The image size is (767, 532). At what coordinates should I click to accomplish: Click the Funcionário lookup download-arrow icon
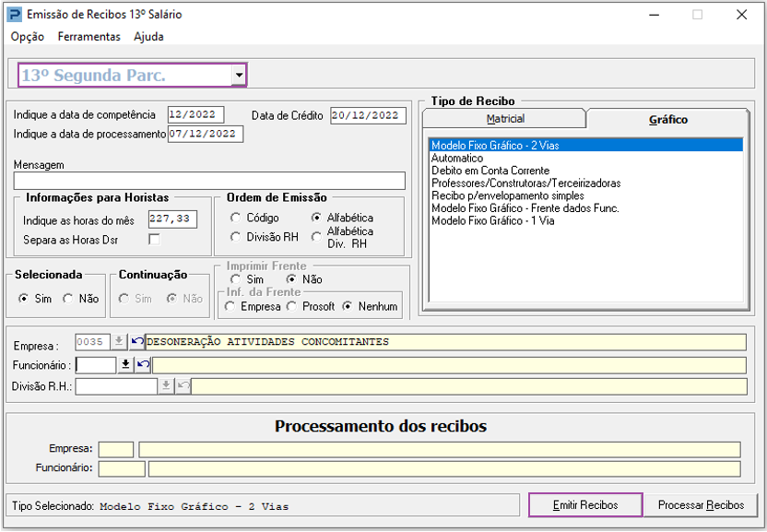coord(126,365)
